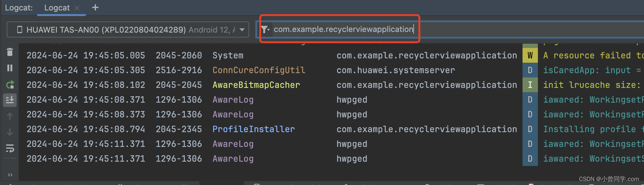Viewport: 644px width, 185px height.
Task: Jump to previous message using up arrow icon
Action: 10,116
